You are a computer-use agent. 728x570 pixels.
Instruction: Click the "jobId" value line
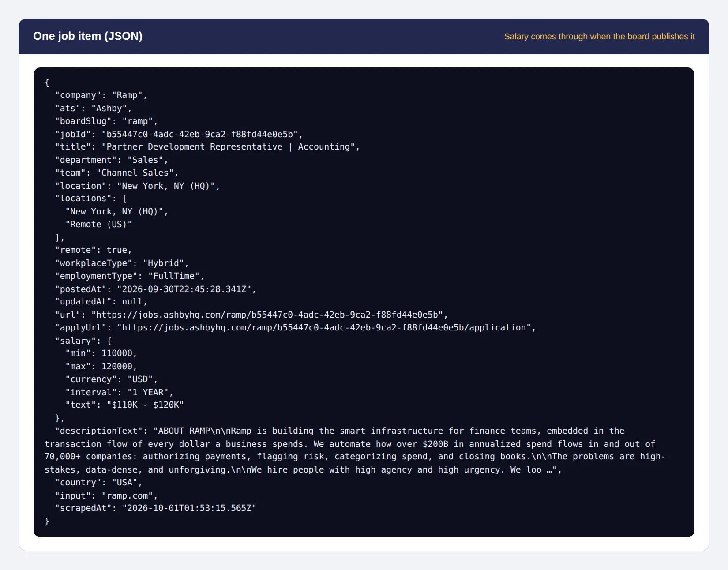pos(179,134)
